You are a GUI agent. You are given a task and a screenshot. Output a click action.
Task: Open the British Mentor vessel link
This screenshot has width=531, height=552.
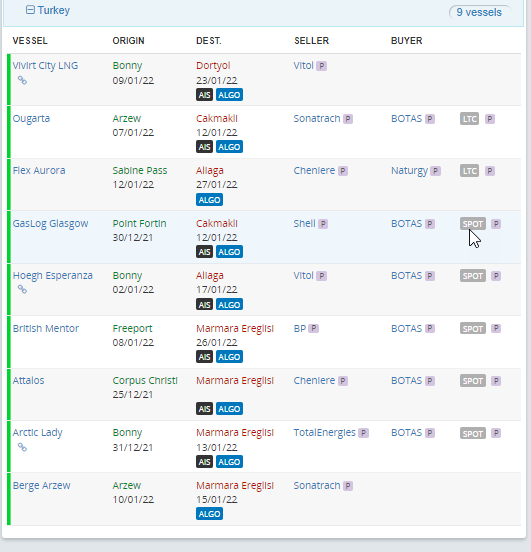tap(46, 328)
